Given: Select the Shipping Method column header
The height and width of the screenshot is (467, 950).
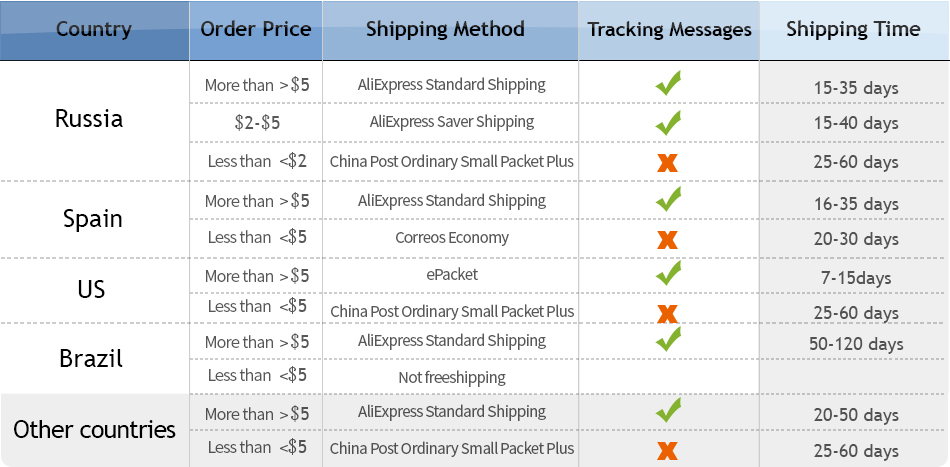Looking at the screenshot, I should point(445,29).
